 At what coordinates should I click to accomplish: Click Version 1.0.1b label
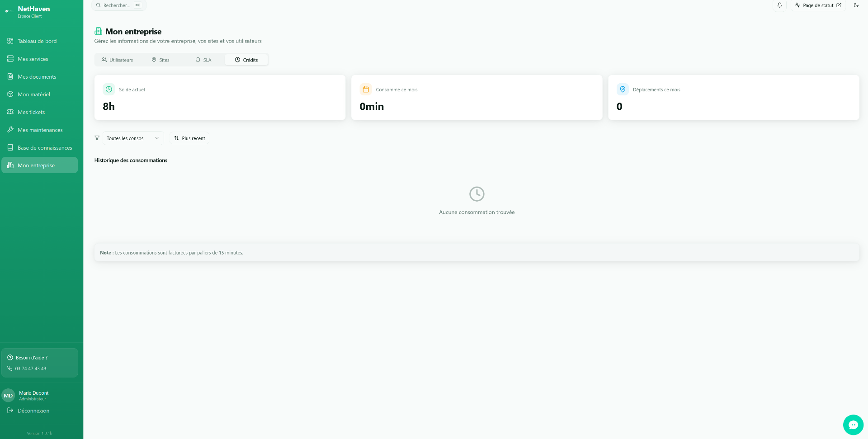point(40,433)
